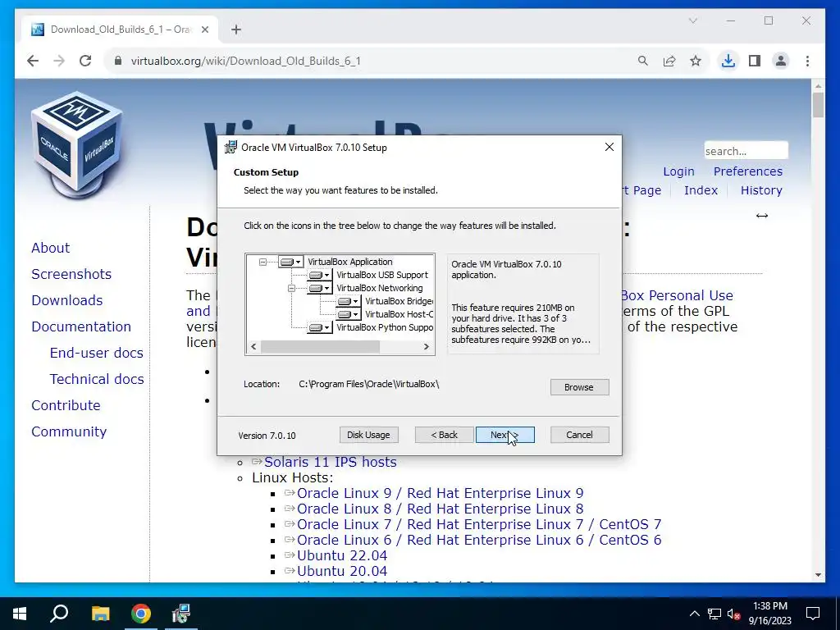Go Back in the setup wizard
This screenshot has height=630, width=840.
(444, 435)
